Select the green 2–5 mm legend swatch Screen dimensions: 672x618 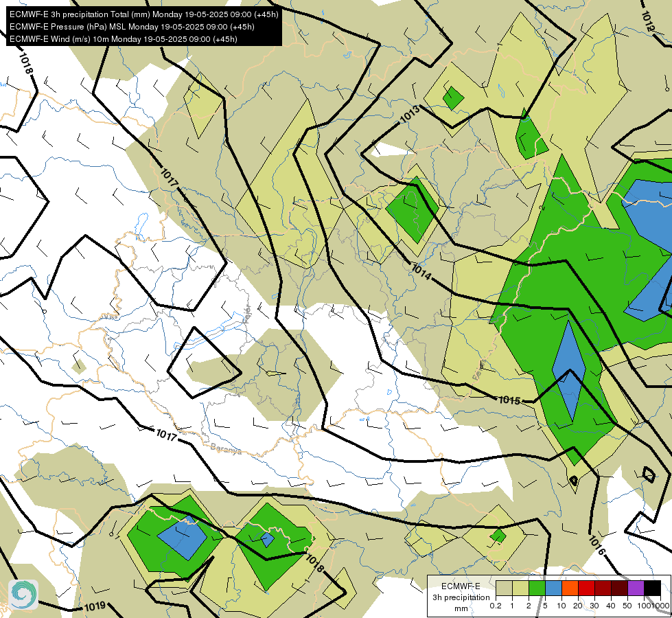pos(537,588)
